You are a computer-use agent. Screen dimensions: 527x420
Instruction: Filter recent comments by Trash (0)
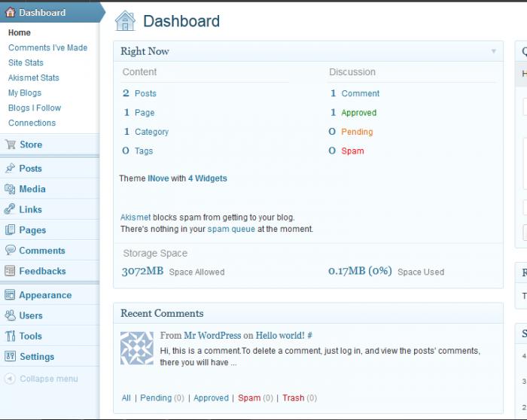tap(300, 398)
